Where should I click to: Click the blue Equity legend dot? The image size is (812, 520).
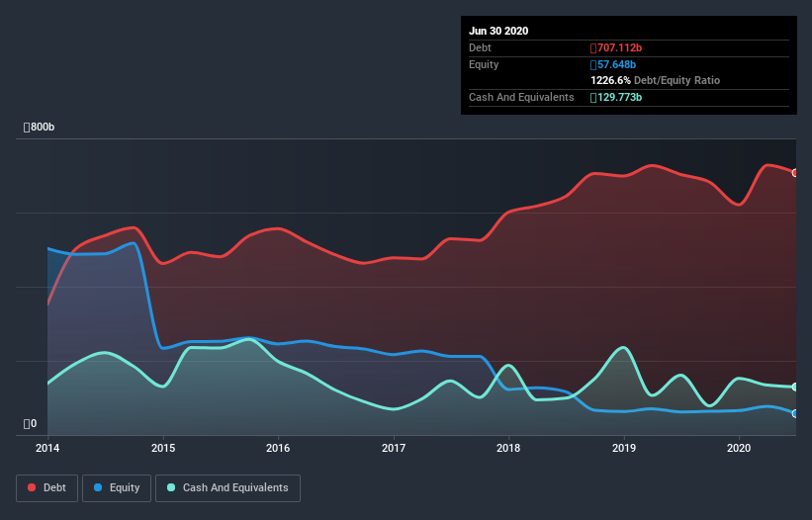point(98,487)
